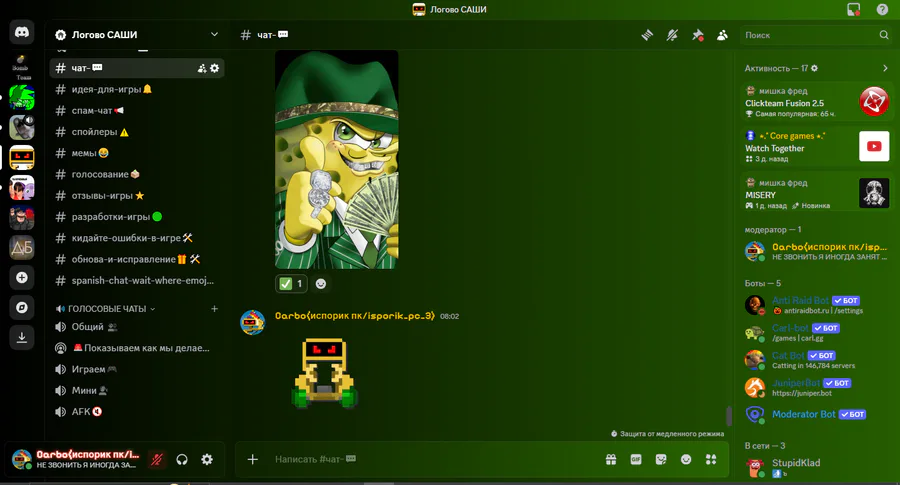Open pinned messages icon
The width and height of the screenshot is (900, 485).
coord(697,35)
